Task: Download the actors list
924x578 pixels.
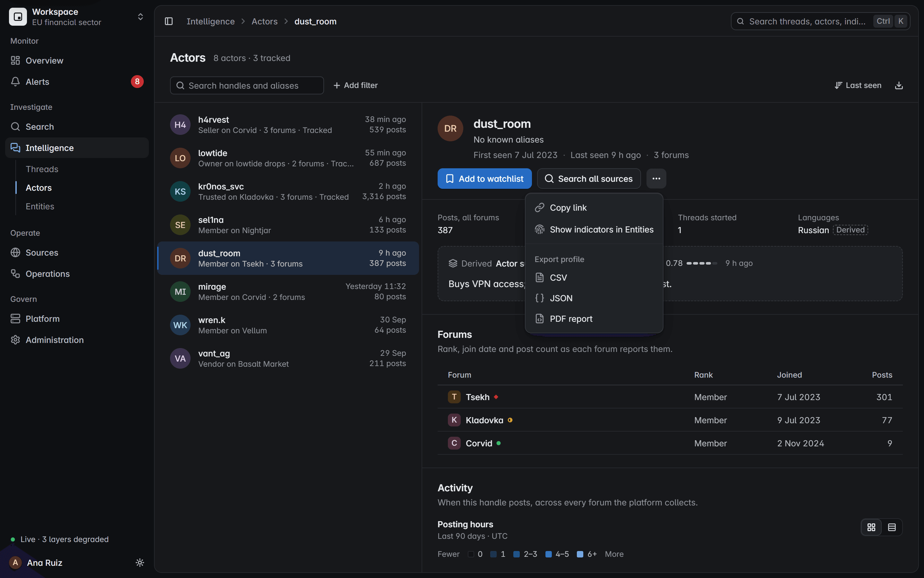Action: (899, 85)
